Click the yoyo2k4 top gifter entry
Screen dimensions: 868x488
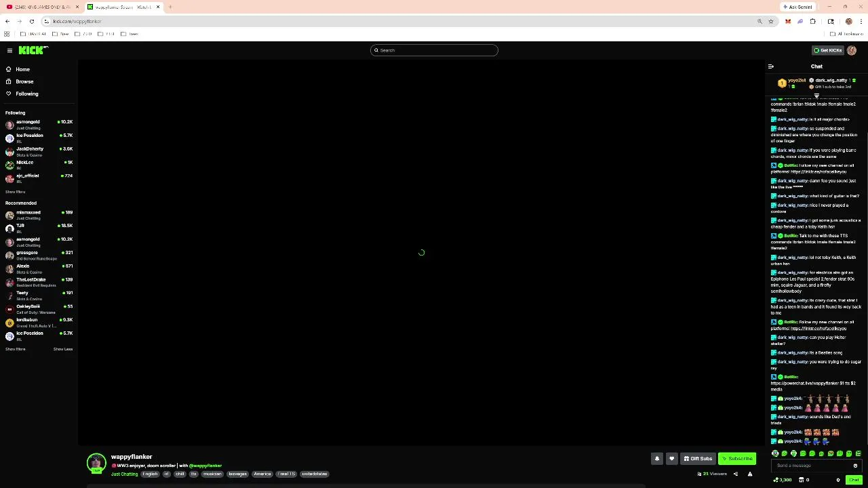pos(792,83)
